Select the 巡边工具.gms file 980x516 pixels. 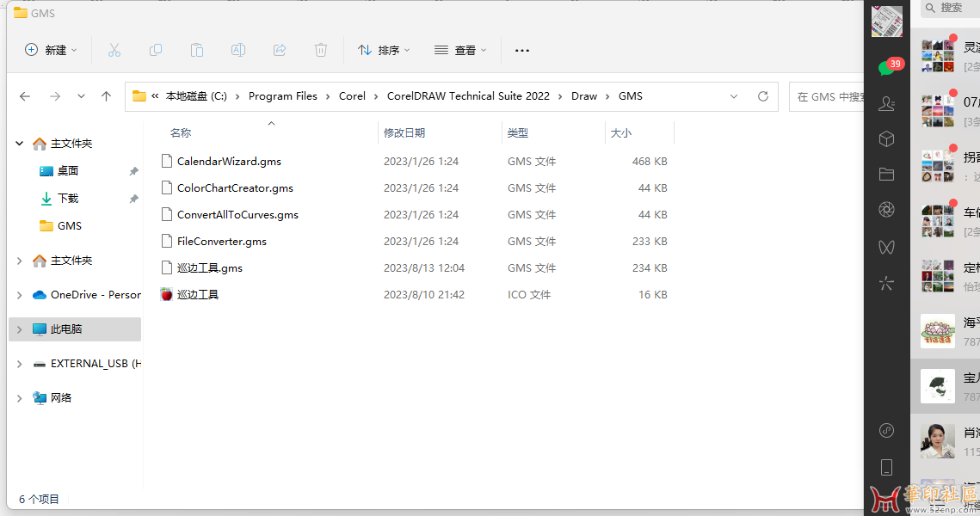[x=209, y=268]
